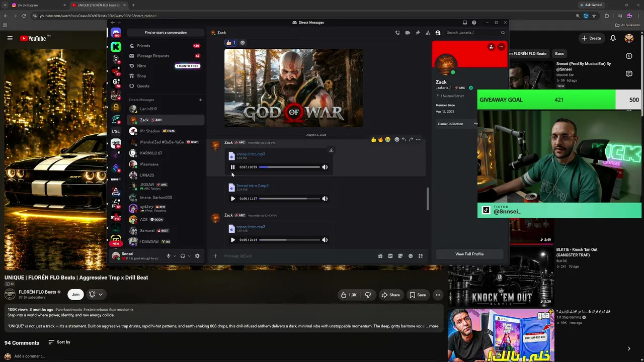Expand input device options next to microphone
Screen dimensions: 644x362
pyautogui.click(x=175, y=256)
